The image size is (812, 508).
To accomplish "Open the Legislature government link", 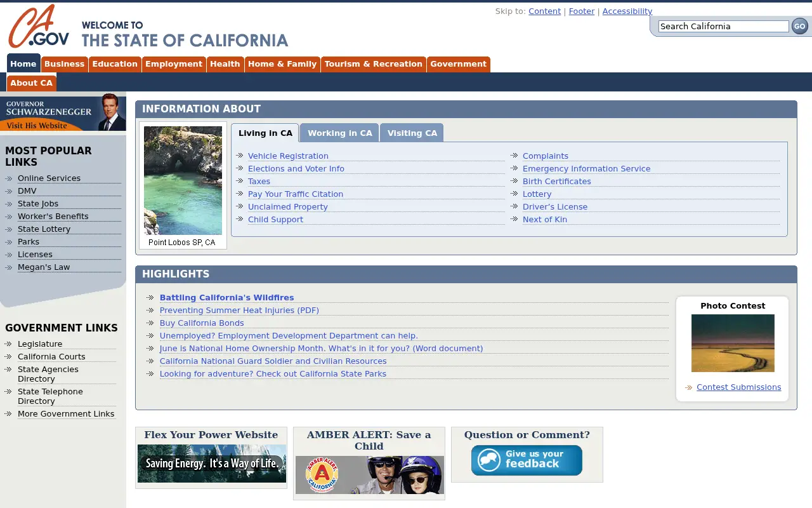I will (40, 344).
